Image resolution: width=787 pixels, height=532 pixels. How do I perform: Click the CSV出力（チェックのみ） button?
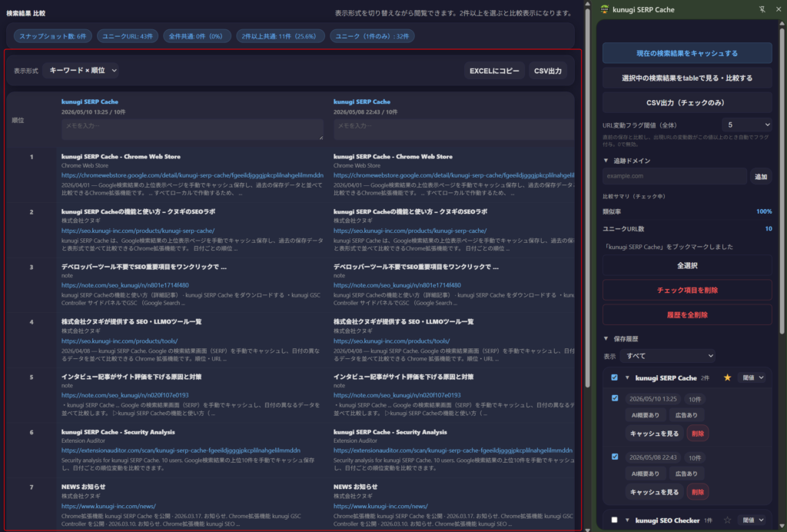coord(687,102)
